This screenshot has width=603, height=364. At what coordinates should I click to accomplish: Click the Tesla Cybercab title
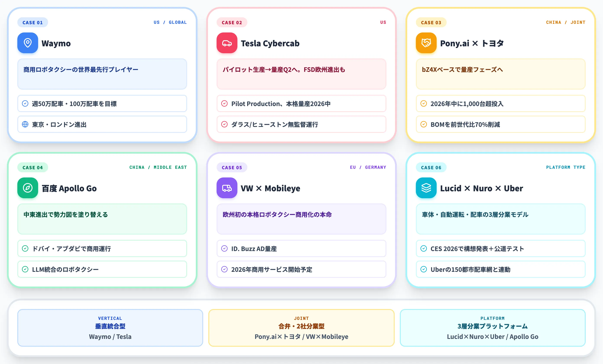270,43
